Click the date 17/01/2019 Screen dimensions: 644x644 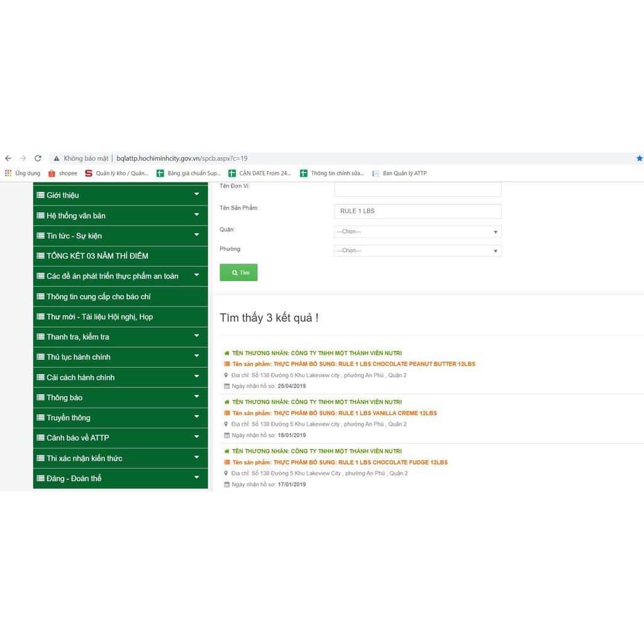(292, 485)
